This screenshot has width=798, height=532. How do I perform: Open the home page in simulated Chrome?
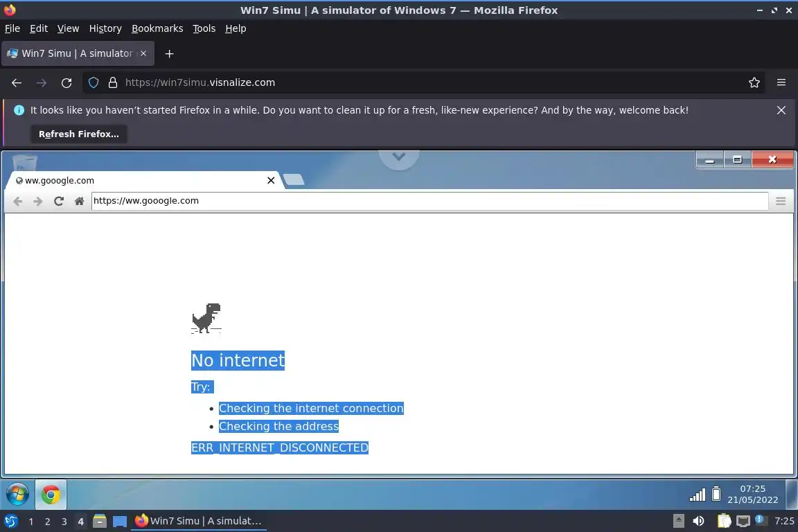point(79,201)
